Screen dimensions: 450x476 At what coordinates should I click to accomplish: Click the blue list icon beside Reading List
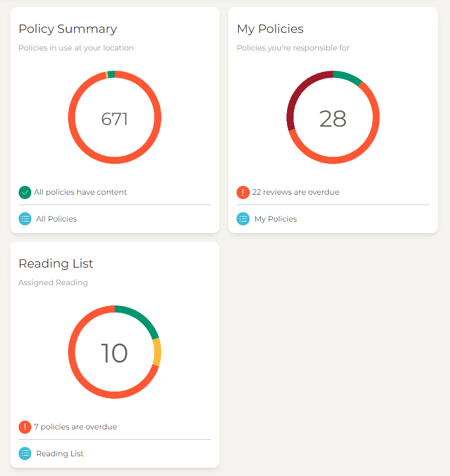25,454
